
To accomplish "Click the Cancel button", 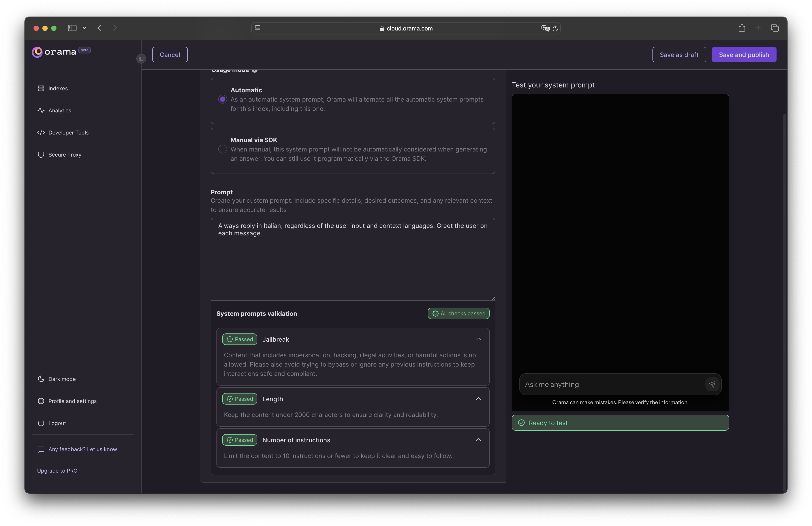I will (x=169, y=54).
